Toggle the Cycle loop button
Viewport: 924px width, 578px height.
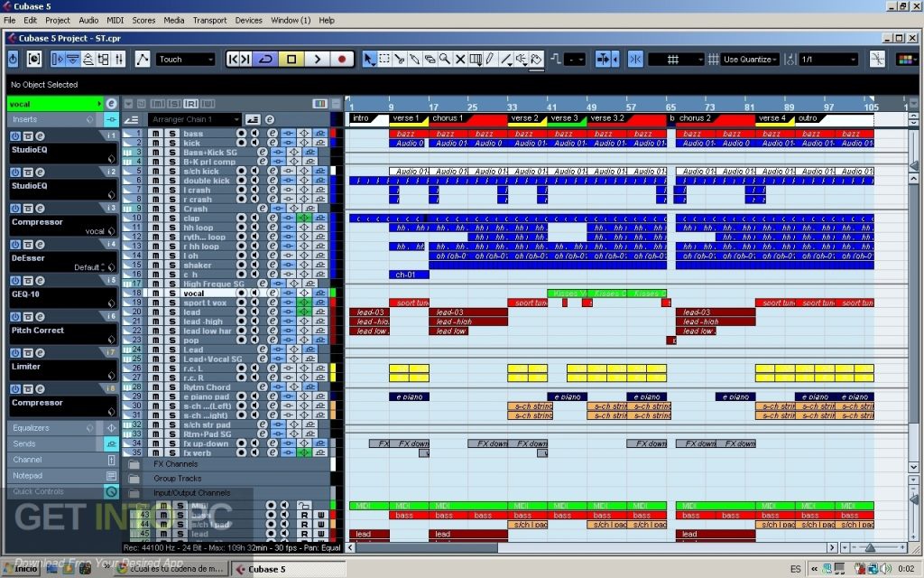point(266,59)
